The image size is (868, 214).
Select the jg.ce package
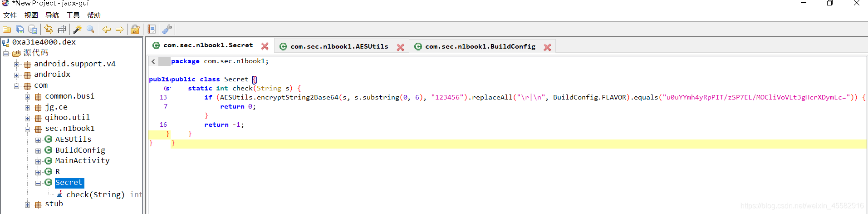click(x=56, y=107)
